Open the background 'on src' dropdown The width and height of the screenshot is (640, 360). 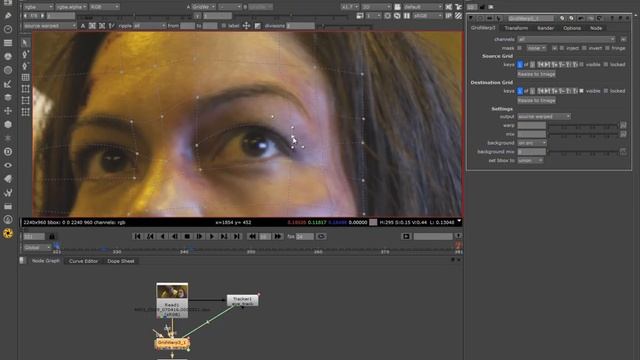tap(532, 143)
